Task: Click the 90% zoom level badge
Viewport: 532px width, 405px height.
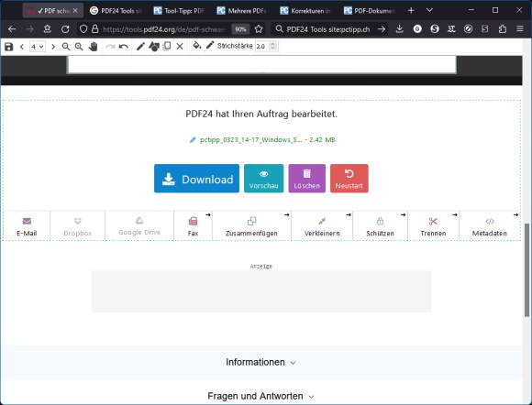Action: (240, 29)
